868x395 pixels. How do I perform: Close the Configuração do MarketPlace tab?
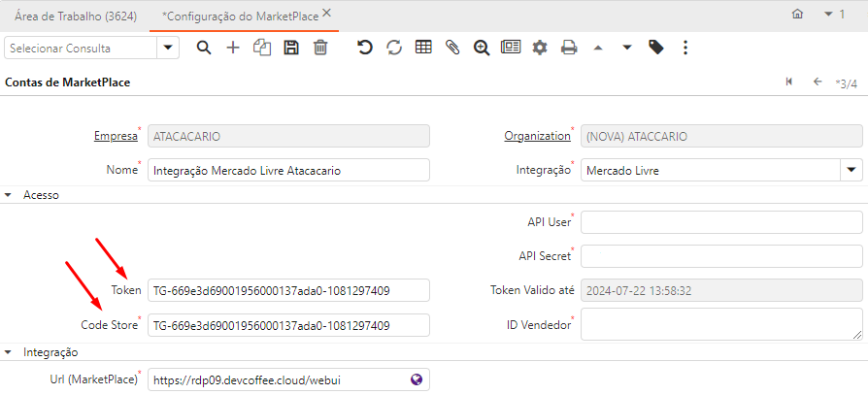tap(326, 14)
